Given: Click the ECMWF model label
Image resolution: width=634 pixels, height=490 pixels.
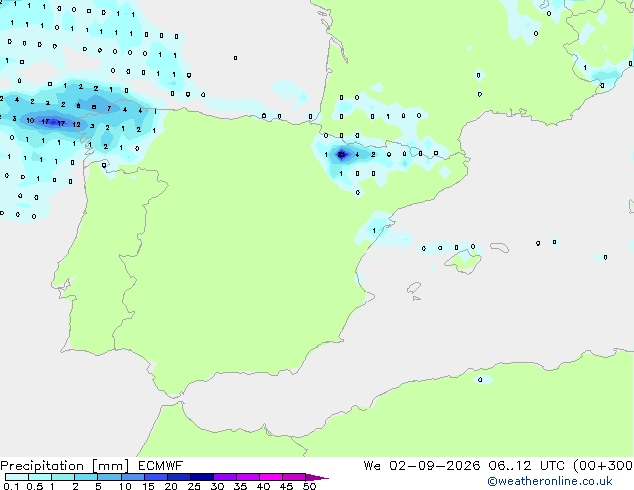Looking at the screenshot, I should (160, 466).
